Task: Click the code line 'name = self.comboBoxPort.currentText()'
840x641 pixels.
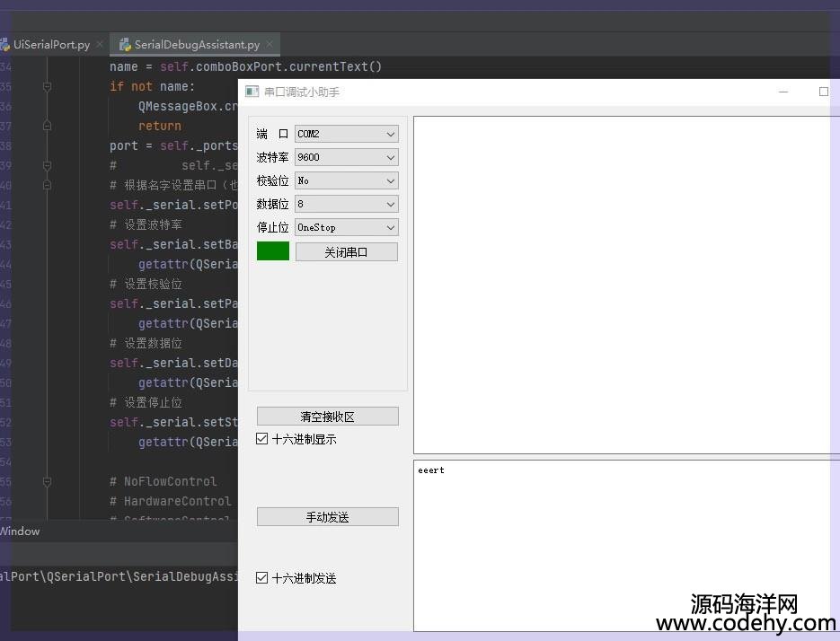Action: click(x=245, y=67)
